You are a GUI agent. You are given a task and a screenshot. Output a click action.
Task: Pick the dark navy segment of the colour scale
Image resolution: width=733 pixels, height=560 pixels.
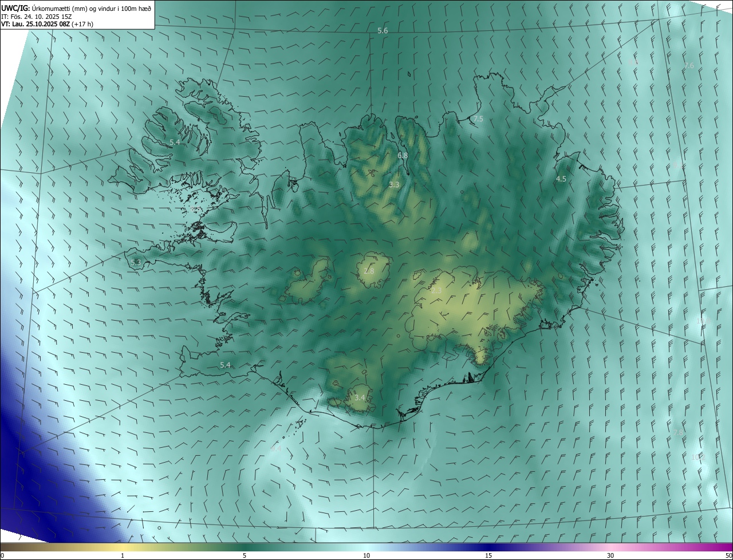pyautogui.click(x=488, y=547)
